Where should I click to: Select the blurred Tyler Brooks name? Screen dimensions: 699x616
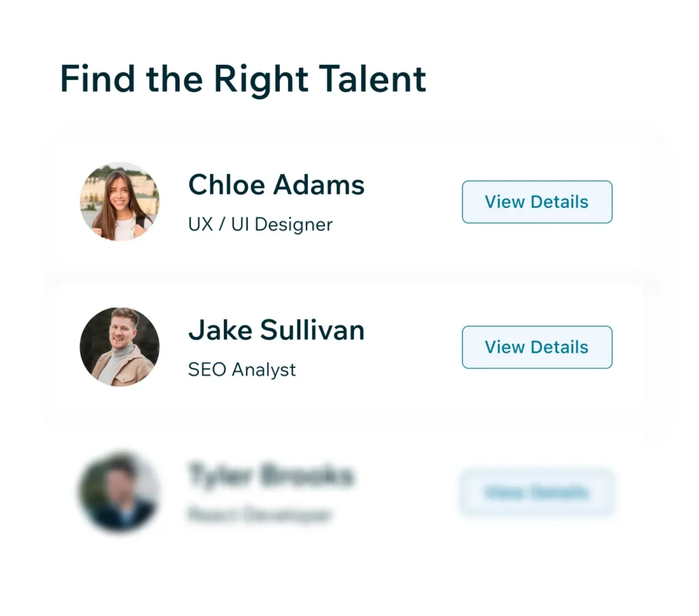click(x=271, y=475)
